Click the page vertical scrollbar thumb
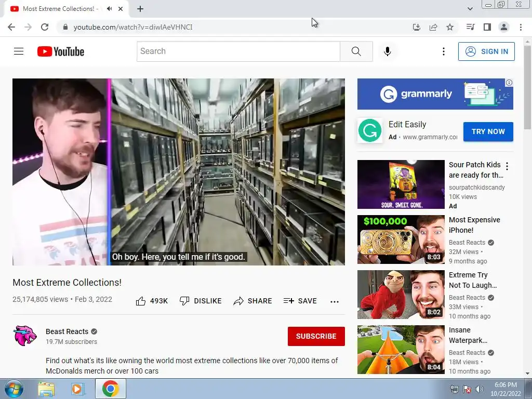The width and height of the screenshot is (532, 399). point(528,87)
